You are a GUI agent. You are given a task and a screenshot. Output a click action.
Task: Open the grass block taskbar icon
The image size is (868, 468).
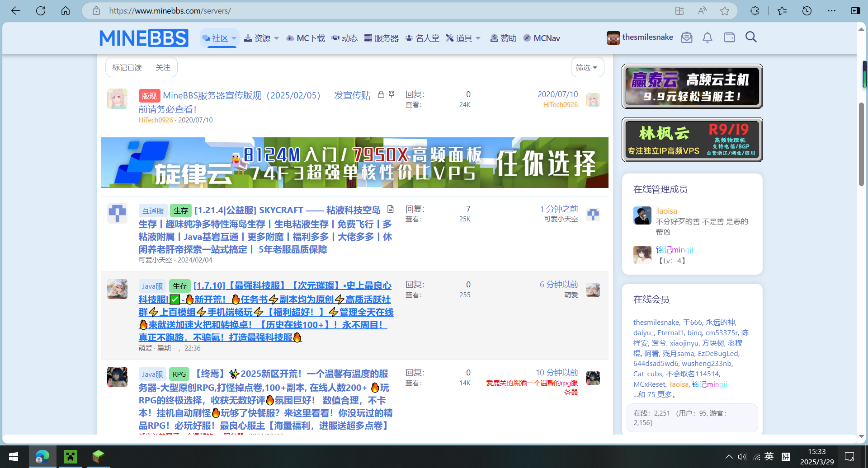click(x=98, y=457)
